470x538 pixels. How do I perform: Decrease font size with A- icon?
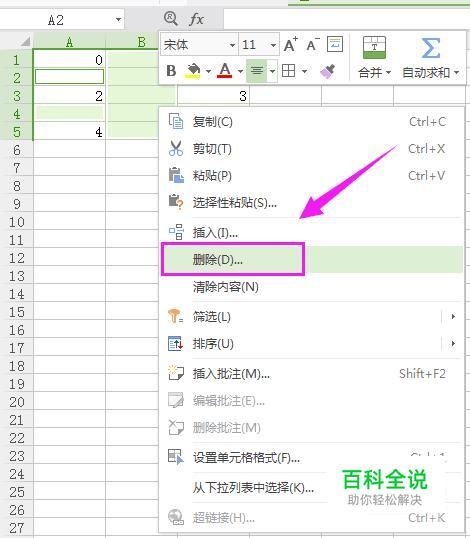coord(313,45)
